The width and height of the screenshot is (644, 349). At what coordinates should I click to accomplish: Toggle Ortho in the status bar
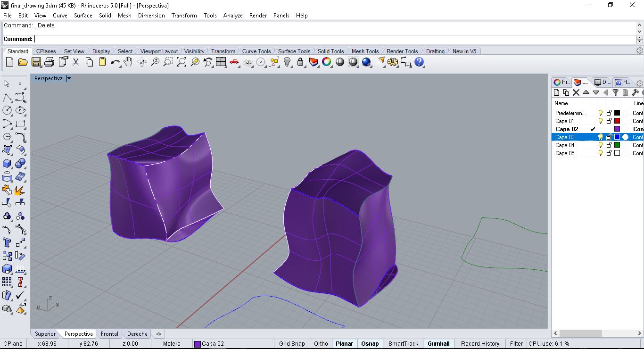pyautogui.click(x=321, y=344)
